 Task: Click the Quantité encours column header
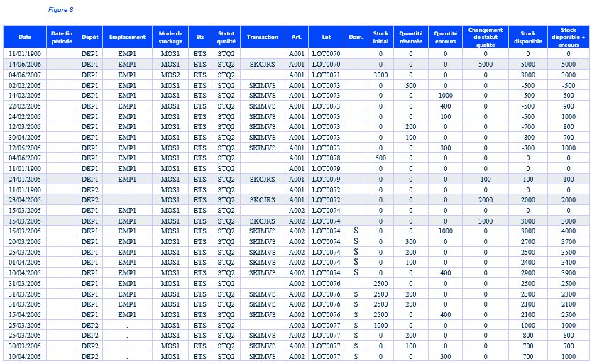click(445, 37)
